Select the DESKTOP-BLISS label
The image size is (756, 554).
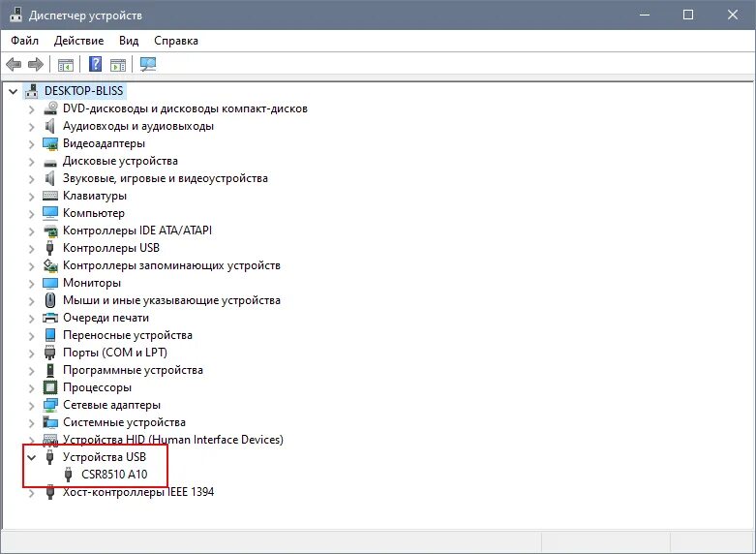coord(84,91)
